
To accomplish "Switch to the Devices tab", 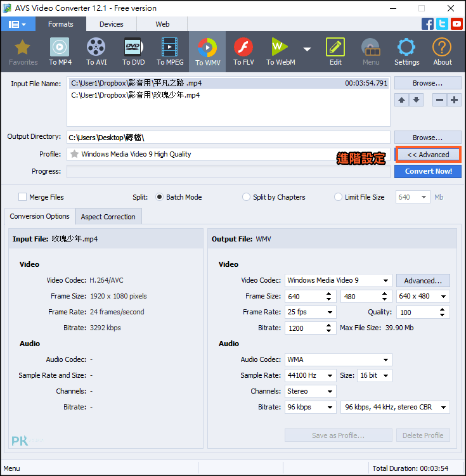I will click(112, 24).
